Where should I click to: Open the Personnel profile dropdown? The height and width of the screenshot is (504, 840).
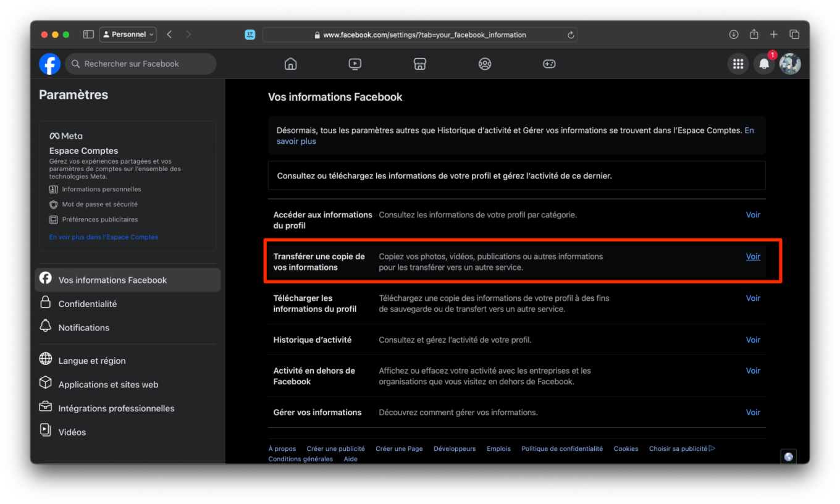pos(128,35)
